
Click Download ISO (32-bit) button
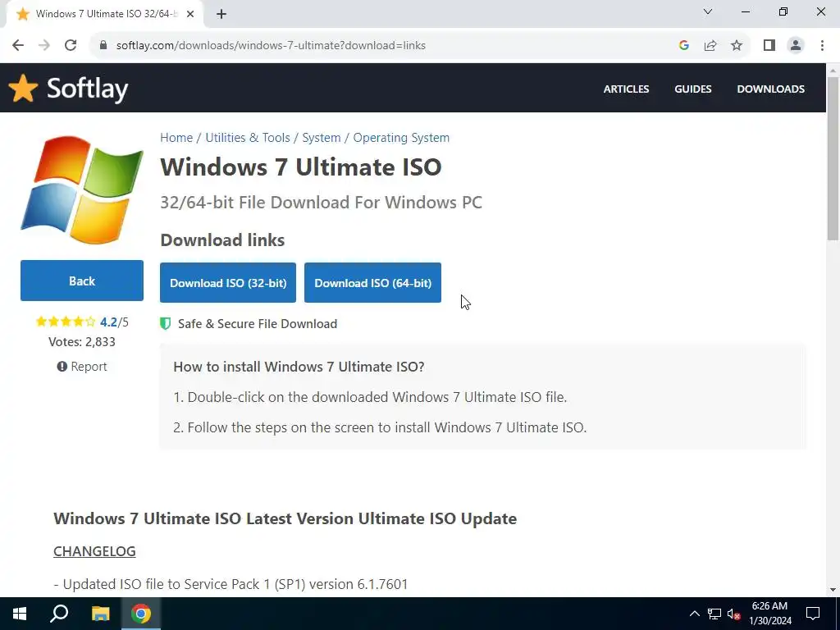pos(228,283)
